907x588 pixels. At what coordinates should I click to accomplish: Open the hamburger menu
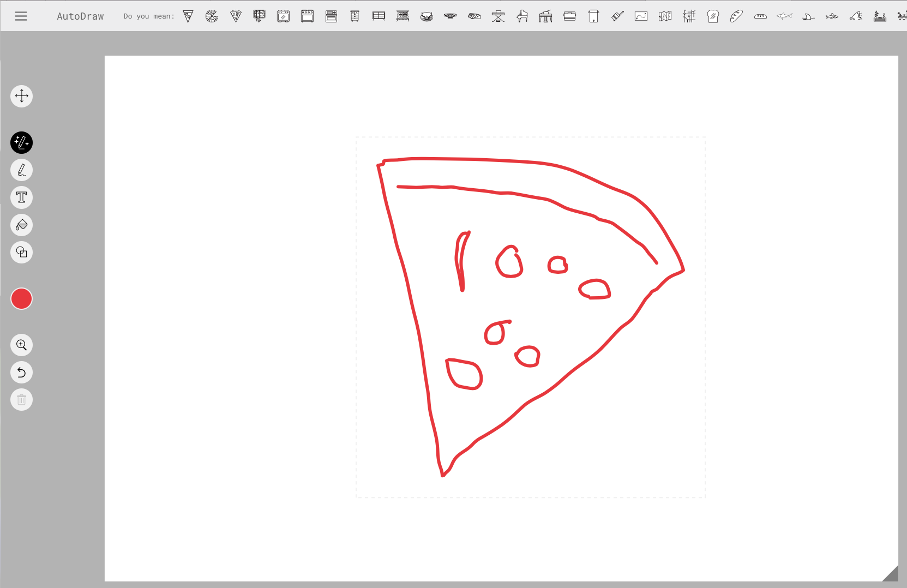tap(21, 16)
